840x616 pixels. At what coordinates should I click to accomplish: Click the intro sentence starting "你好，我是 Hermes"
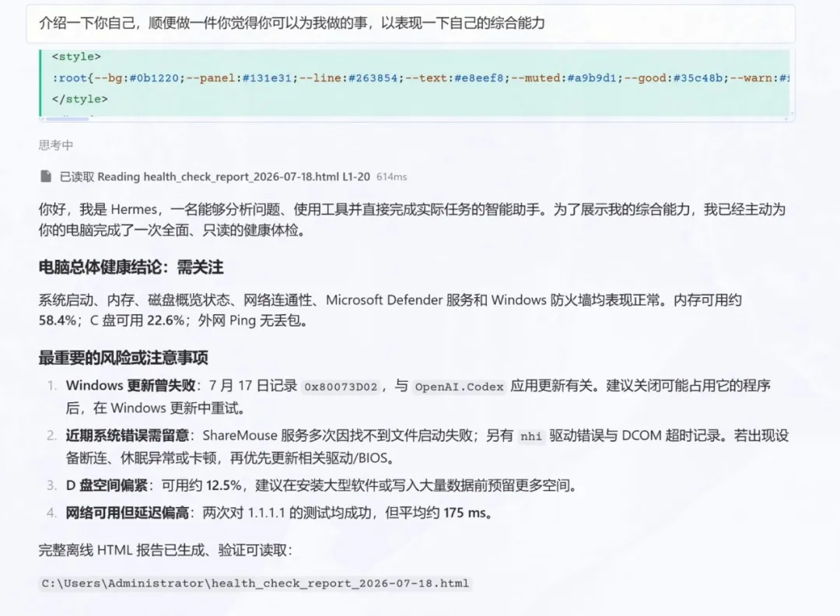412,219
